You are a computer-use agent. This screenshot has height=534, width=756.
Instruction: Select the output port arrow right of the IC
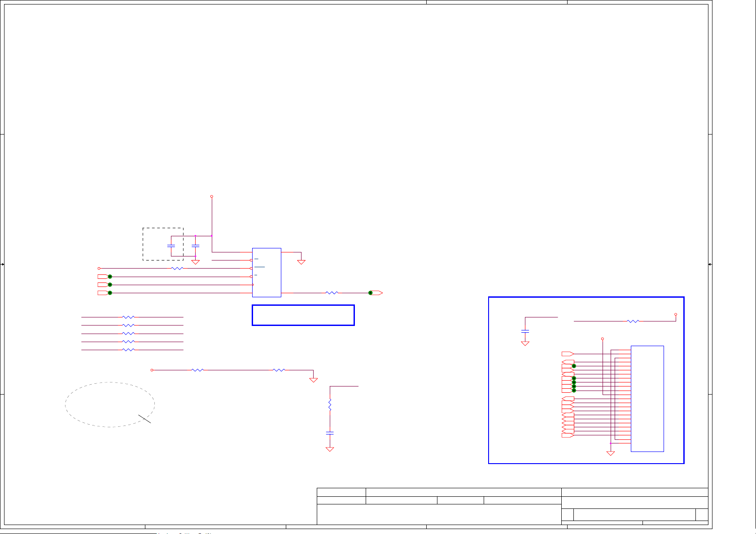[377, 293]
